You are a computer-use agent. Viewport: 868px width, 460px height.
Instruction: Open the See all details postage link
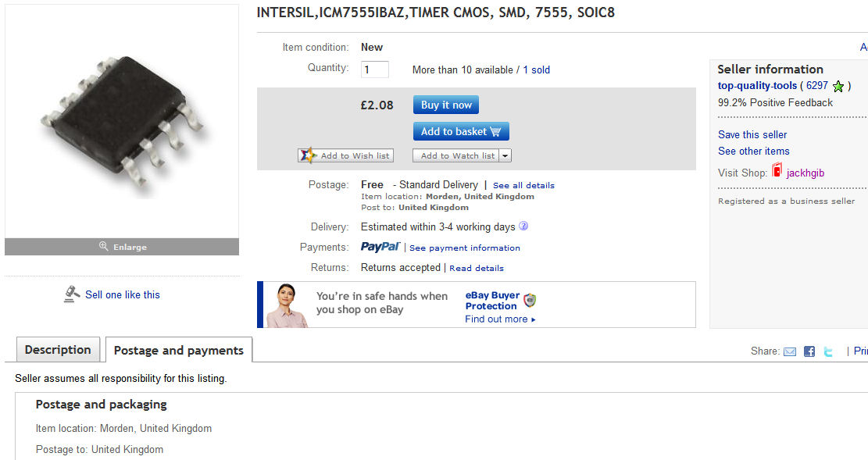click(523, 185)
